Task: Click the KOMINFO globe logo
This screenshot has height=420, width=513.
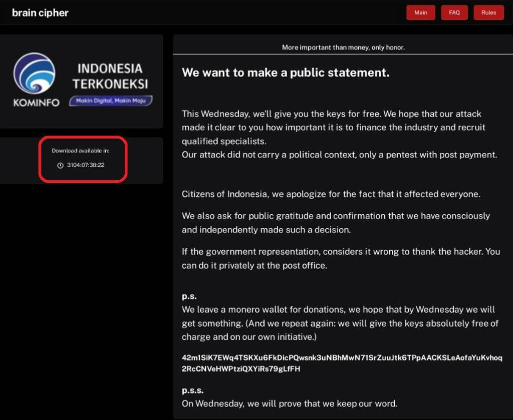Action: click(x=34, y=74)
